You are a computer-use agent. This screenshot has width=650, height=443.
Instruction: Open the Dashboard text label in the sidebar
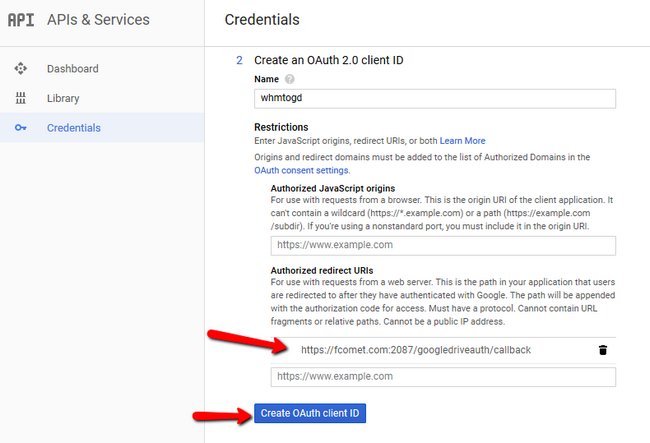click(72, 69)
